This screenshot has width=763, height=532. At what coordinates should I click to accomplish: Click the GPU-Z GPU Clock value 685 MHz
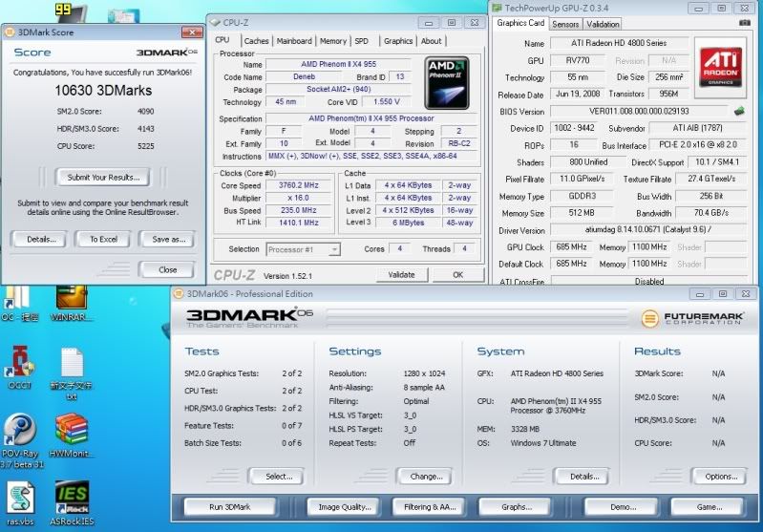[x=571, y=246]
